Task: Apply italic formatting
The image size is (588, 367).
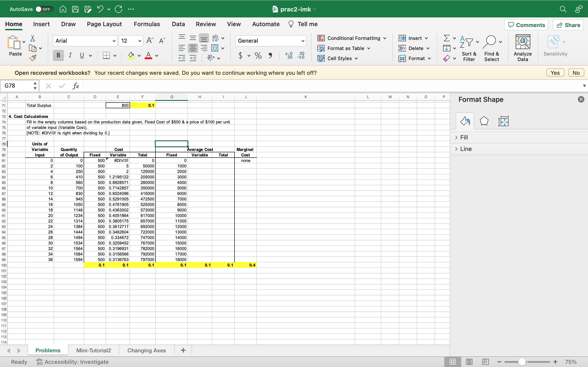Action: click(x=70, y=55)
